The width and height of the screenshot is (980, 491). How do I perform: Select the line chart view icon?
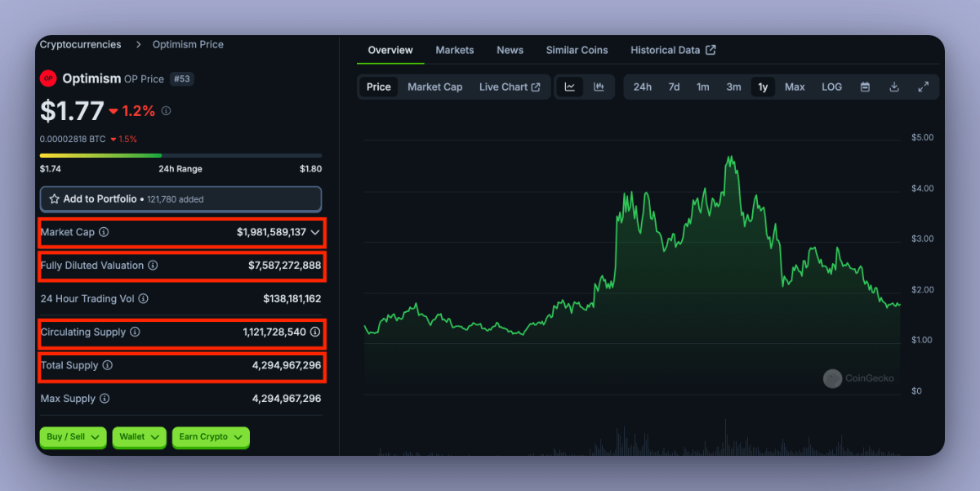point(570,87)
